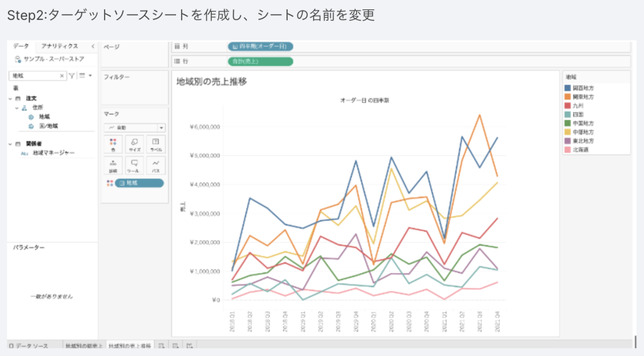The height and width of the screenshot is (356, 644).
Task: Select the 関東地方 orange legend swatch
Action: coord(567,97)
